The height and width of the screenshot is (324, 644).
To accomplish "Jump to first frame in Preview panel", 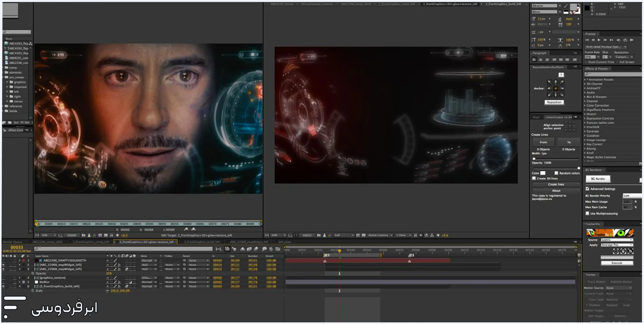I will tap(587, 40).
